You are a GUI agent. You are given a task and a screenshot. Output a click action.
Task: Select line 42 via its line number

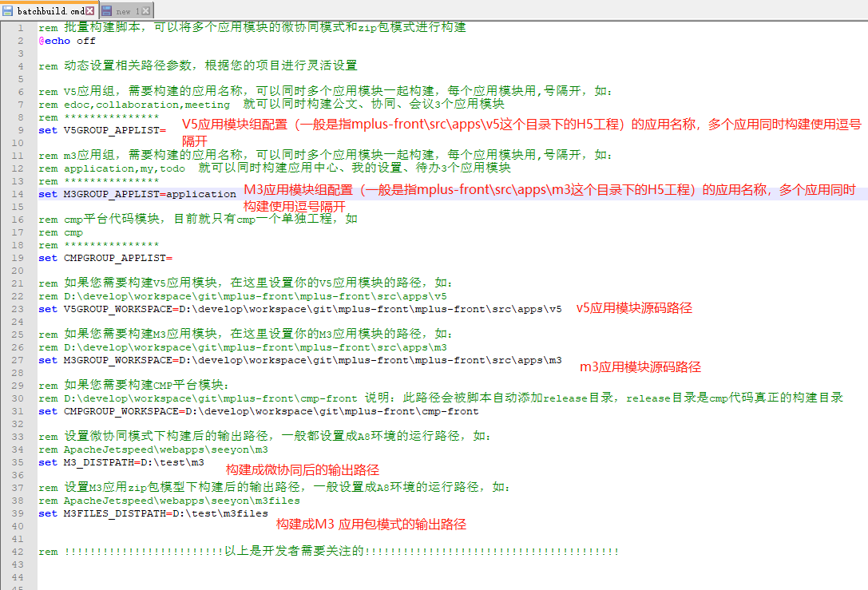tap(17, 552)
